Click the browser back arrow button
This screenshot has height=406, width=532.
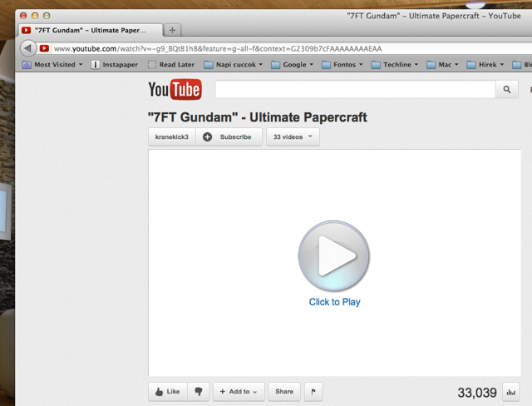pos(27,48)
